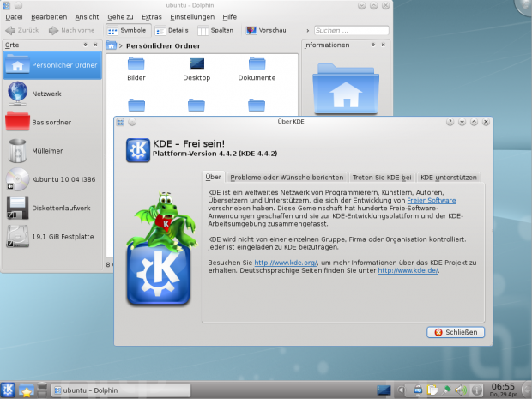The height and width of the screenshot is (399, 532).
Task: Select Kubuntu 10.04 i386 disc
Action: [52, 179]
